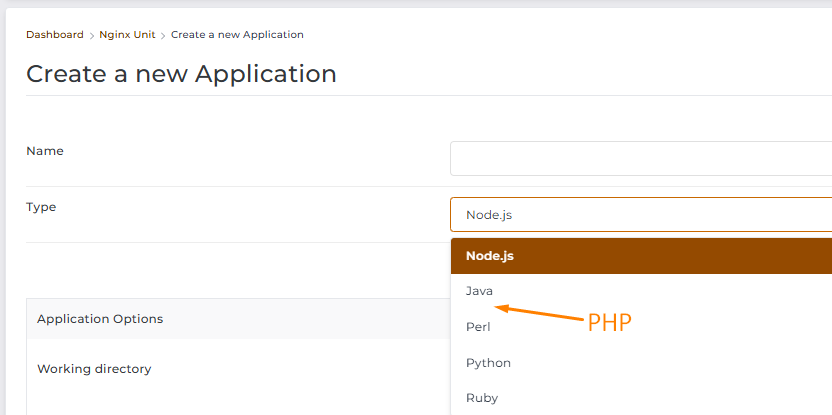
Task: Click the chevron separator after Nginx Unit
Action: pos(163,35)
